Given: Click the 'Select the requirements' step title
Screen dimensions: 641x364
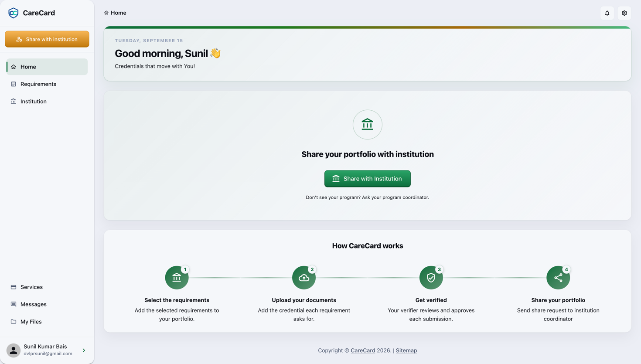Looking at the screenshot, I should pyautogui.click(x=177, y=300).
